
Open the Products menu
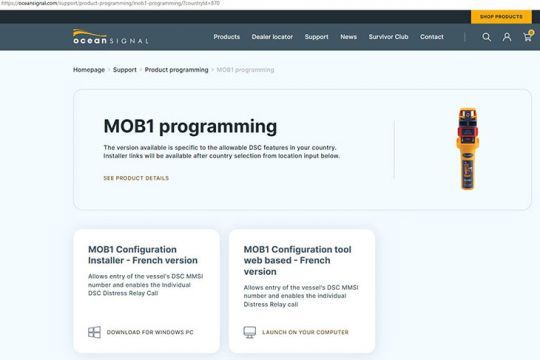pyautogui.click(x=227, y=37)
